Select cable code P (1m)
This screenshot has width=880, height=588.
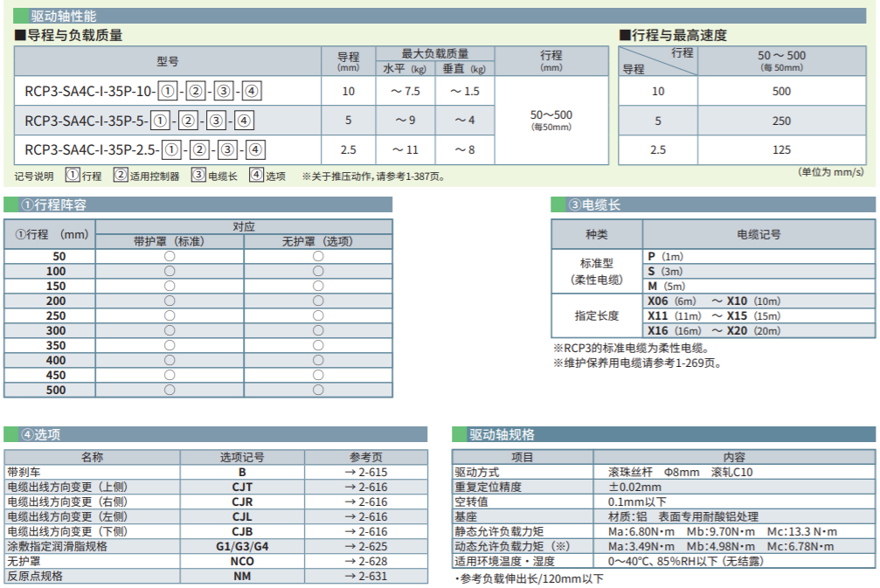[x=666, y=256]
